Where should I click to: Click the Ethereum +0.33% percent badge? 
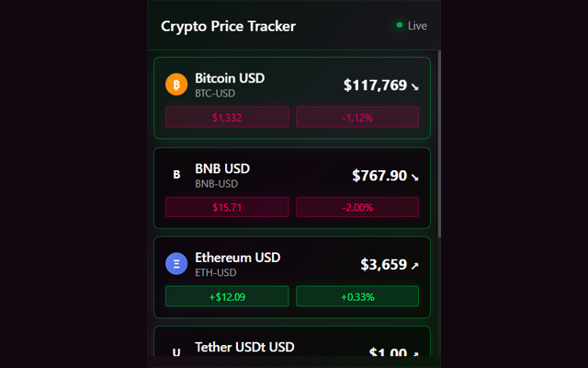[357, 296]
